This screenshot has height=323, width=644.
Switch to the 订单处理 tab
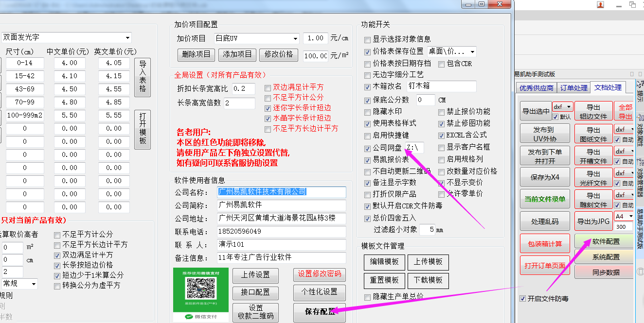(x=573, y=88)
